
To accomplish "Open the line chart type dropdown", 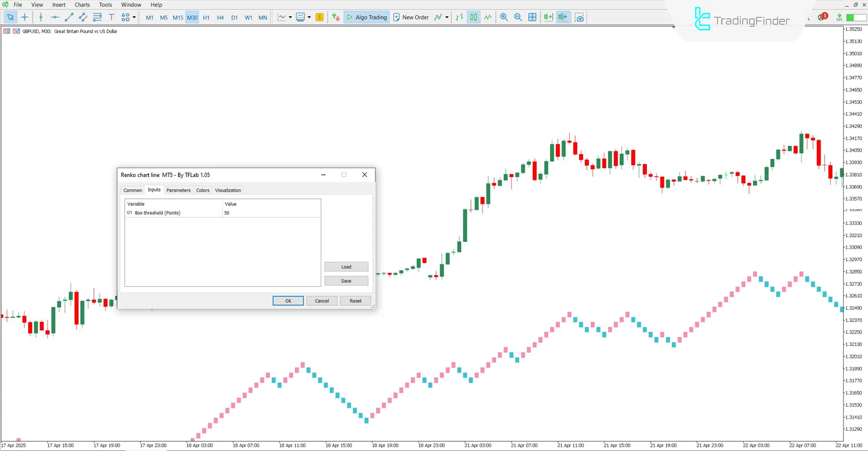I will [x=289, y=17].
